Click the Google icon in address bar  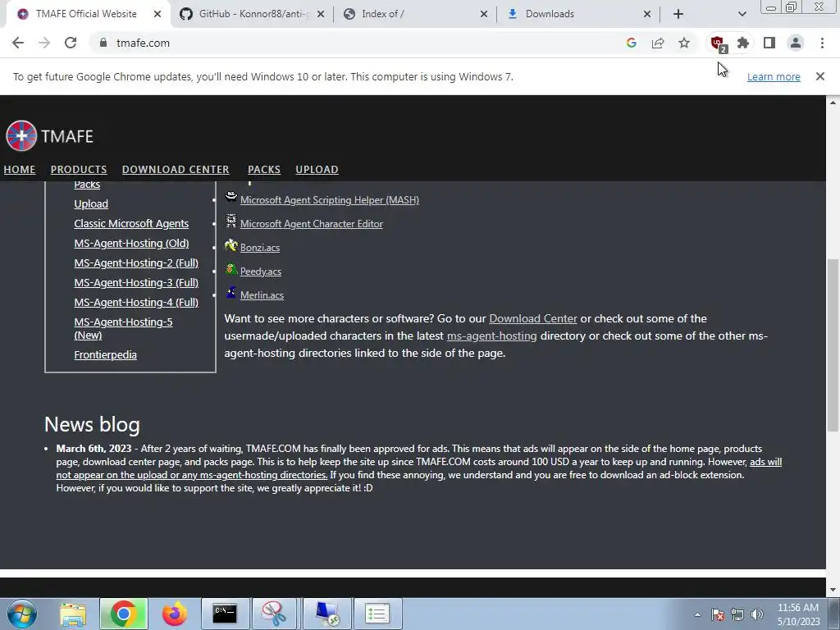(x=631, y=43)
